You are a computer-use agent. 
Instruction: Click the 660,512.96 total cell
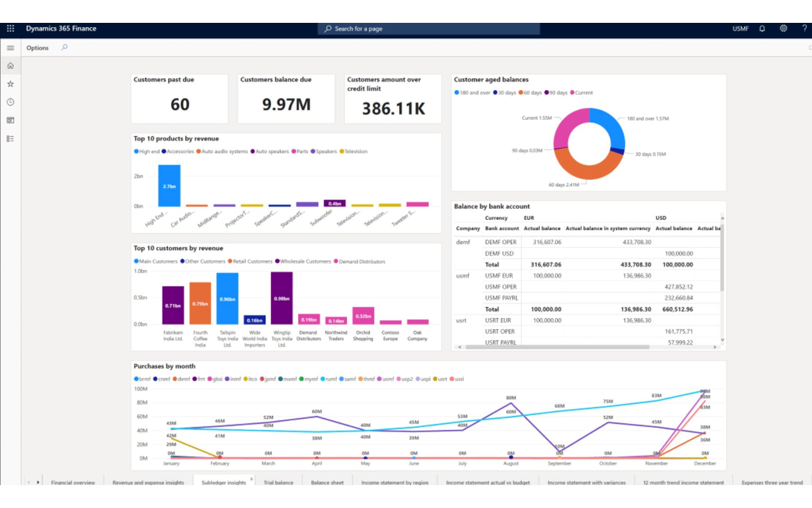tap(677, 309)
